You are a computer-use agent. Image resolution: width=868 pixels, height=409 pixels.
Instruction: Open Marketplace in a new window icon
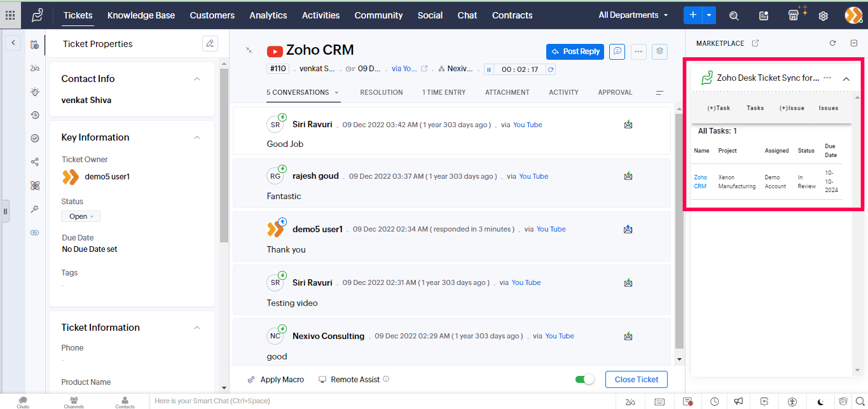point(755,43)
